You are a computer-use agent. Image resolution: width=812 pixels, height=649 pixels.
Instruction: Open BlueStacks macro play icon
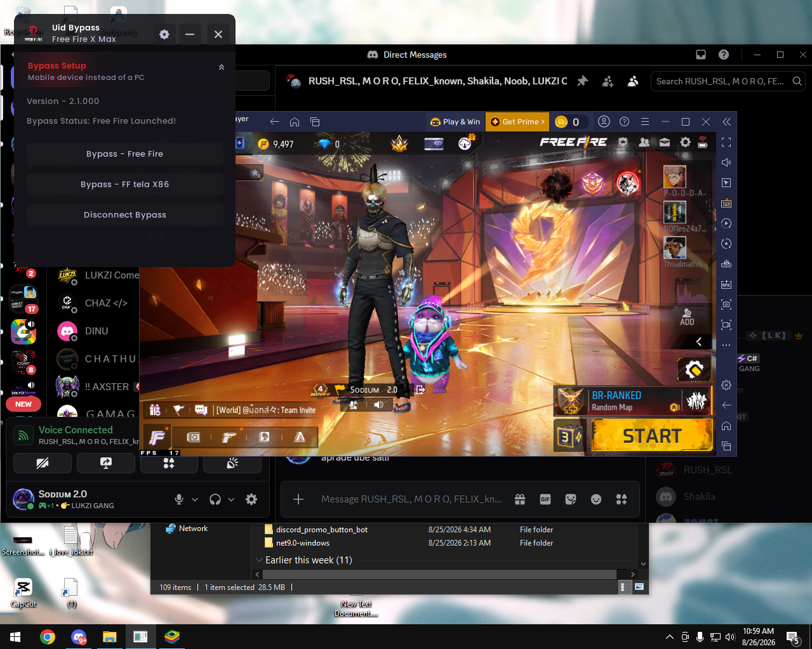click(x=726, y=223)
